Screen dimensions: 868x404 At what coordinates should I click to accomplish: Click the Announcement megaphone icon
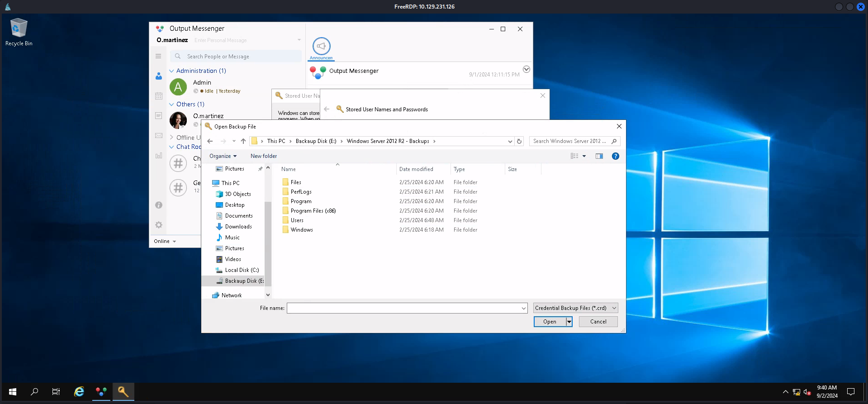(x=321, y=46)
